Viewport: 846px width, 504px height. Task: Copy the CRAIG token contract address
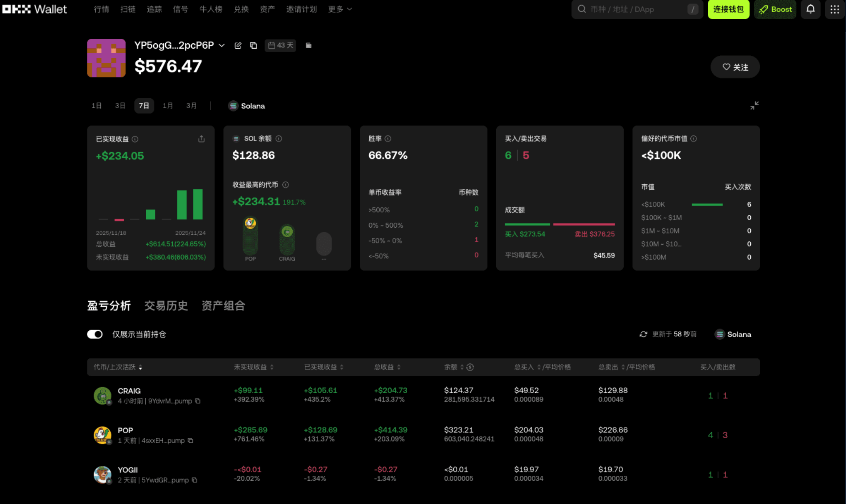pos(198,401)
